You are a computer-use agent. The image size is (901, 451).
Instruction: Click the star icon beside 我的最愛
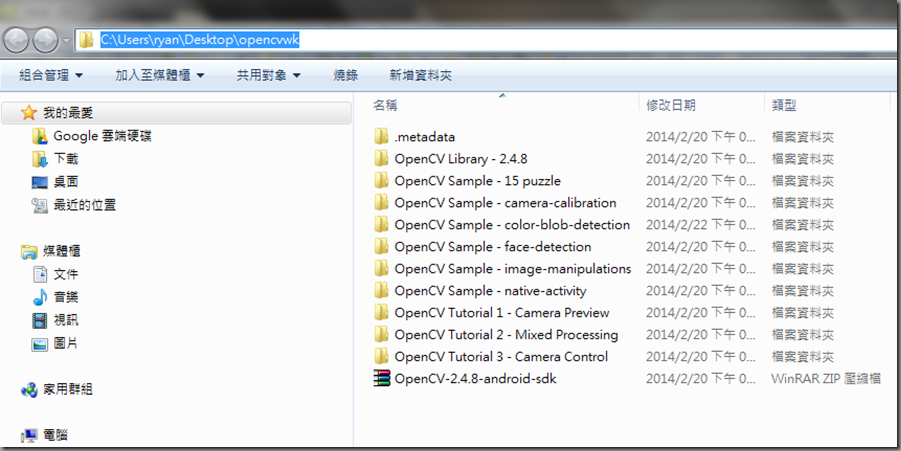[x=29, y=113]
